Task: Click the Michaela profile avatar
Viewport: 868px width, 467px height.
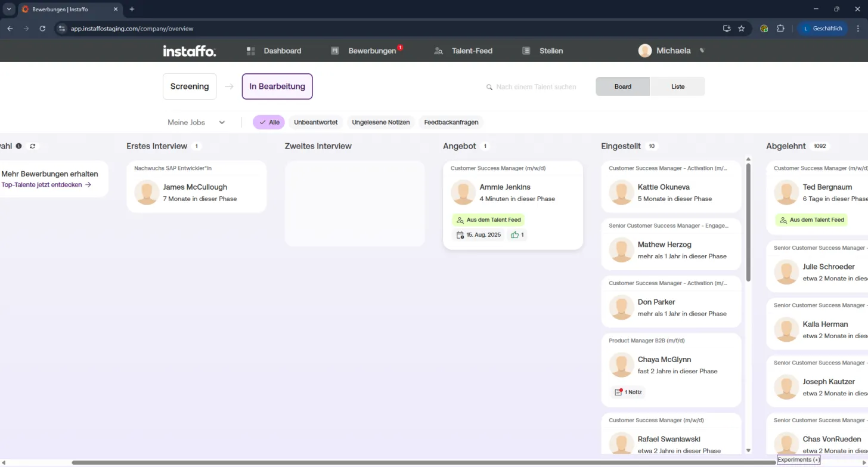Action: coord(645,51)
